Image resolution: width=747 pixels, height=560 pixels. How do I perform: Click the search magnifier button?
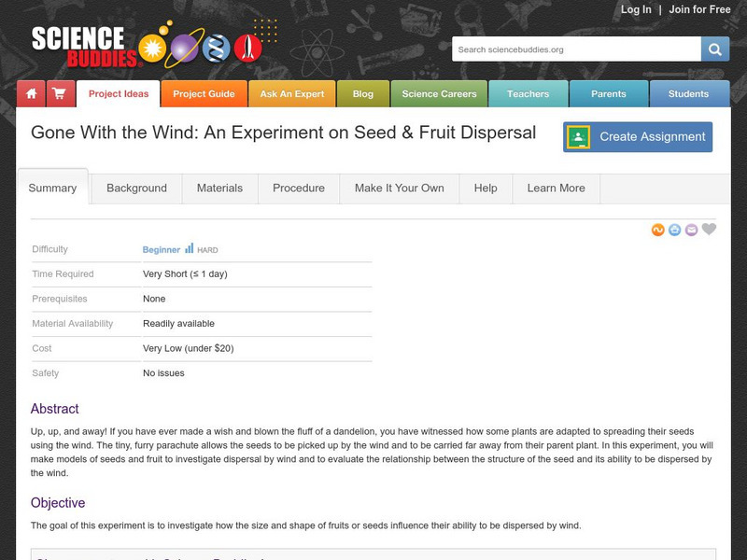tap(714, 49)
